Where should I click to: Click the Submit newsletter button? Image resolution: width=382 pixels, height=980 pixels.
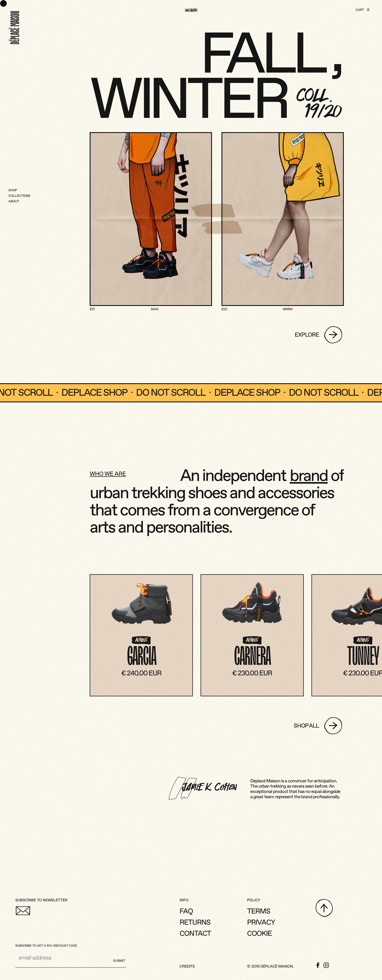click(119, 961)
